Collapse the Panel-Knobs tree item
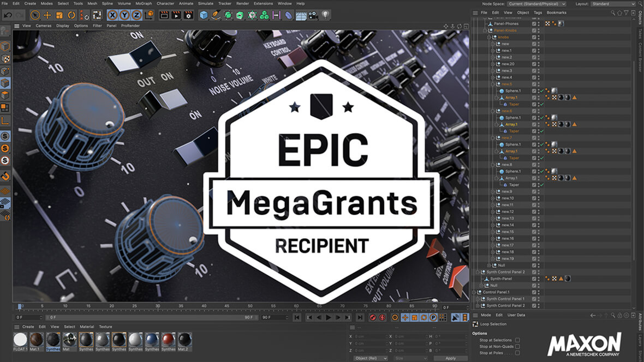The height and width of the screenshot is (362, 644). tap(485, 31)
